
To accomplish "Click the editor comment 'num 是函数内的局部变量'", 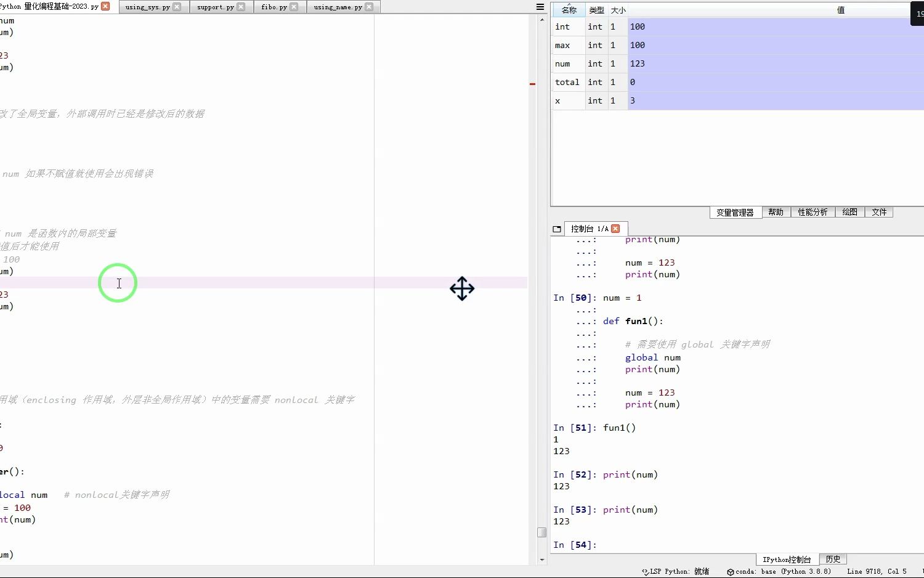I will (60, 234).
